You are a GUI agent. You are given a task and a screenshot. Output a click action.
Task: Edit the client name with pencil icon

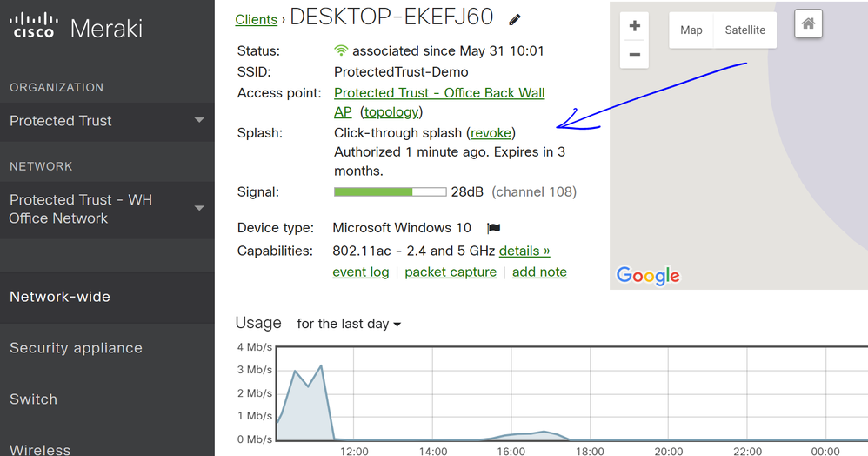point(515,20)
